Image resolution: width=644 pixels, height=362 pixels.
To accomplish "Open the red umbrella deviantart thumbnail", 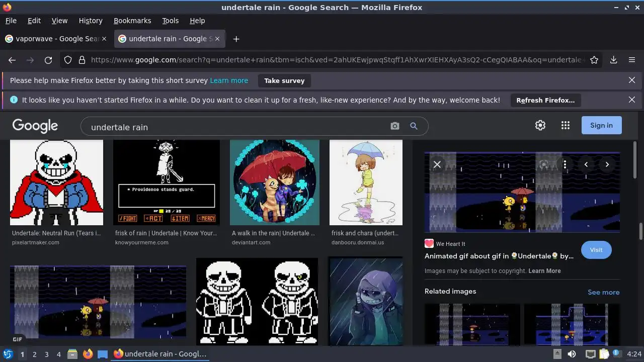I will [275, 183].
